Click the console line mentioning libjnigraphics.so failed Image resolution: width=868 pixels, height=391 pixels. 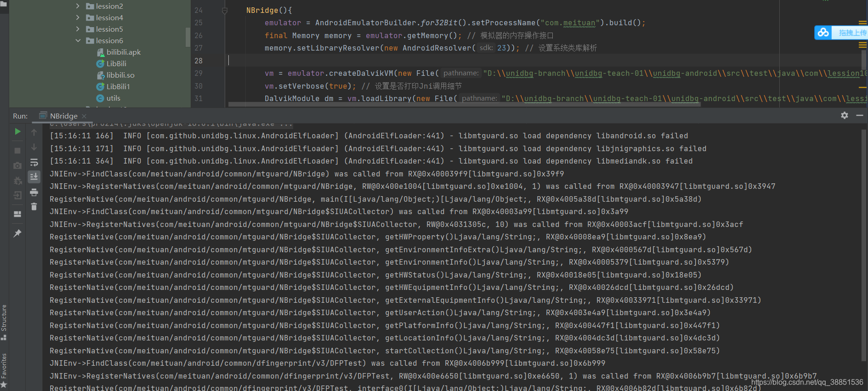click(378, 149)
